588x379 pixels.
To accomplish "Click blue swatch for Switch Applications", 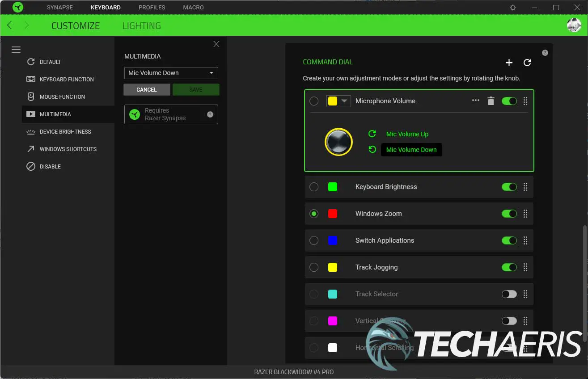I will point(333,240).
